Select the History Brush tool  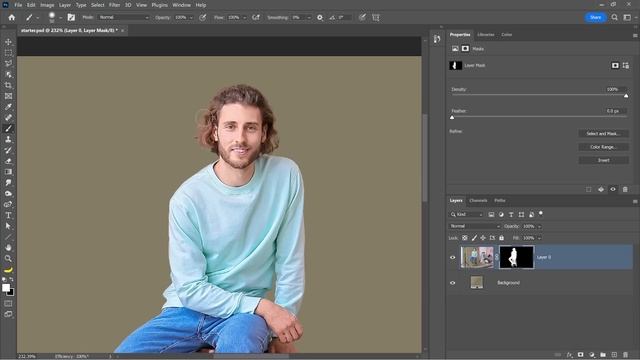click(x=8, y=150)
